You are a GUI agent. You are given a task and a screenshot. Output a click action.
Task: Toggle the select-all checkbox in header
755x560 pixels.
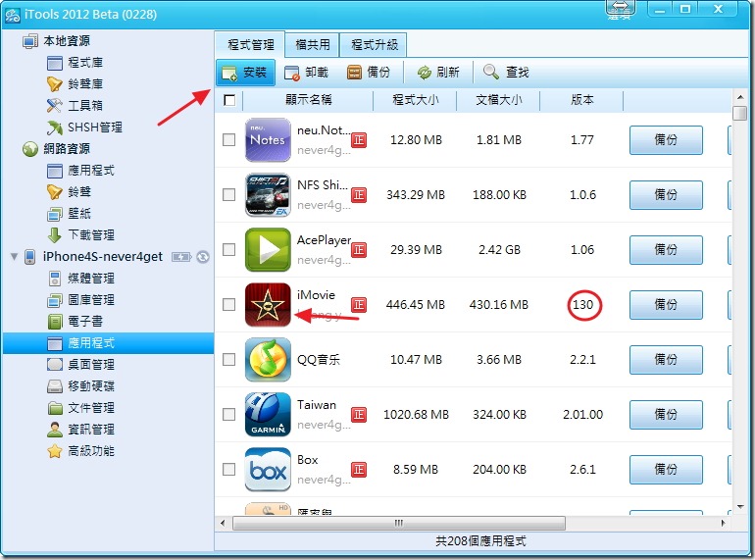(229, 100)
